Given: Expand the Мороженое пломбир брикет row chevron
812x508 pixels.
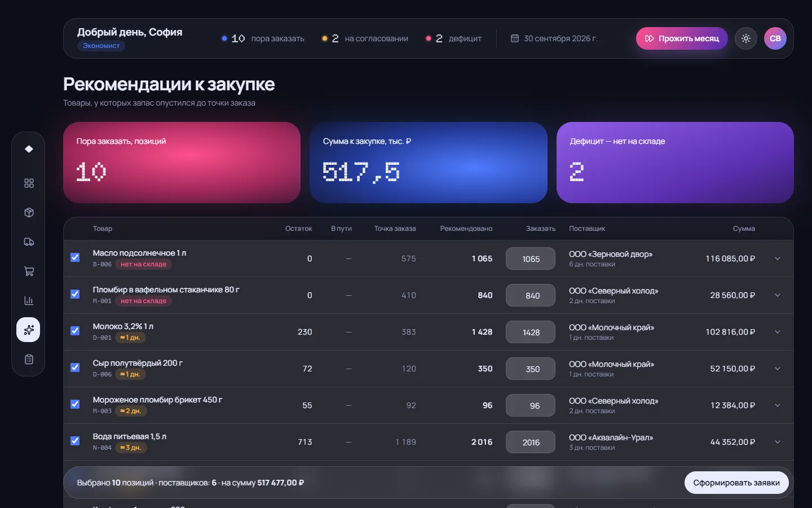Looking at the screenshot, I should [x=778, y=405].
